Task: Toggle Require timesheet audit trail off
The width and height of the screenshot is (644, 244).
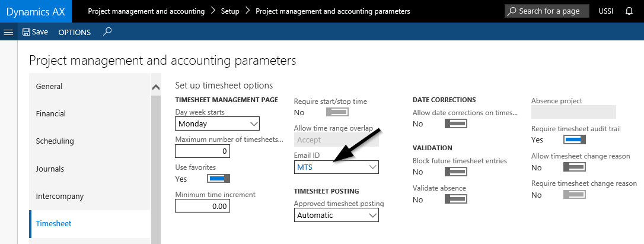Action: 574,140
